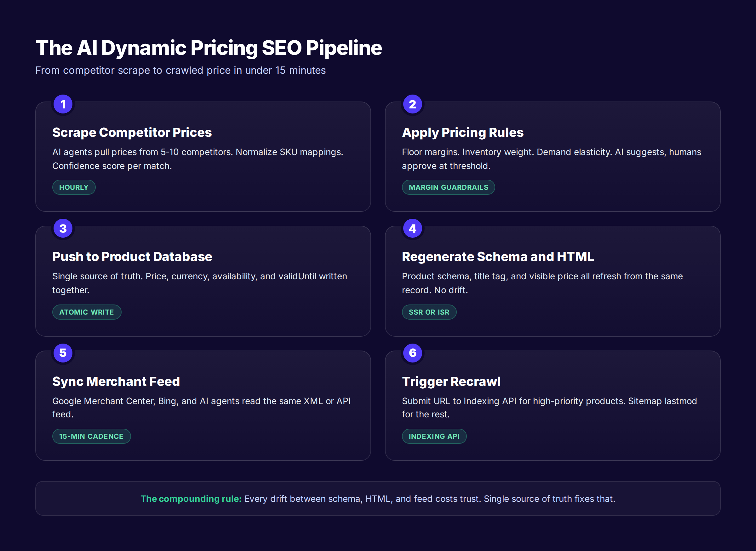Viewport: 756px width, 551px height.
Task: Select the MARGIN GUARDRAILS tag pill
Action: point(448,188)
